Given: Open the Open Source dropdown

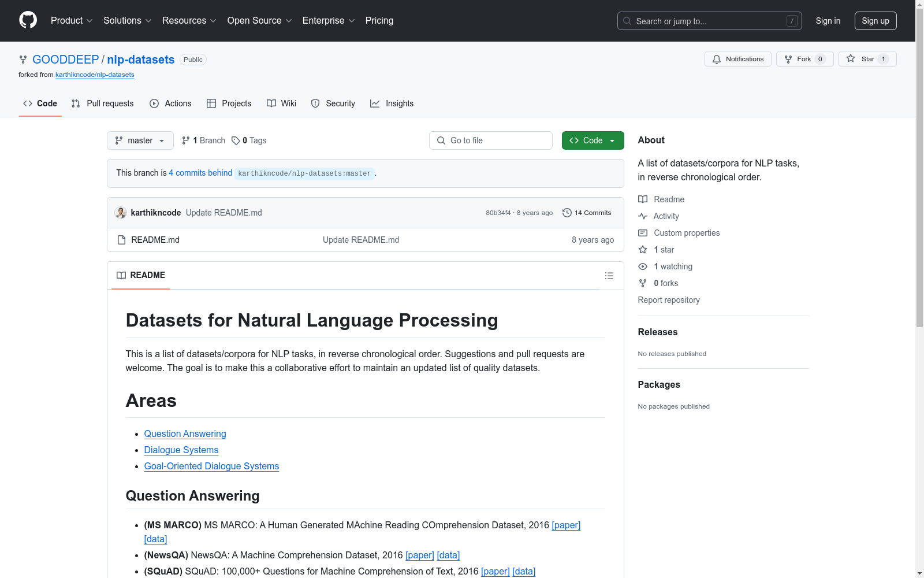Looking at the screenshot, I should (260, 21).
